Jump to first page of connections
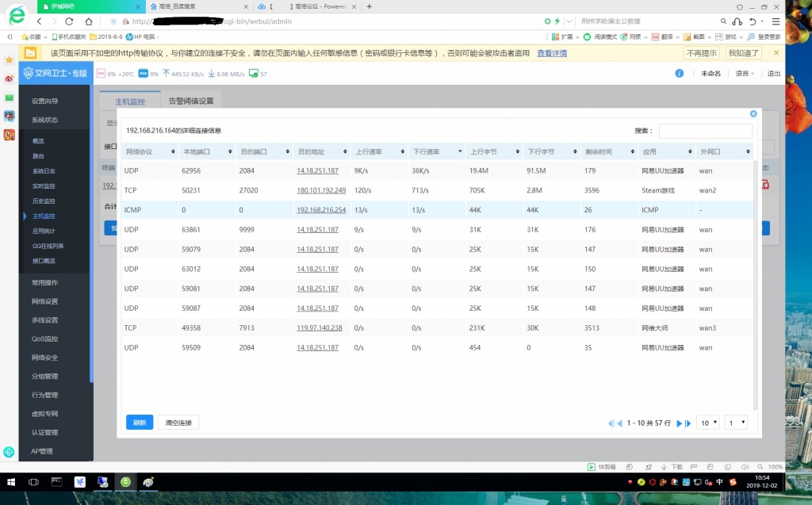Viewport: 812px width, 505px height. [x=611, y=423]
